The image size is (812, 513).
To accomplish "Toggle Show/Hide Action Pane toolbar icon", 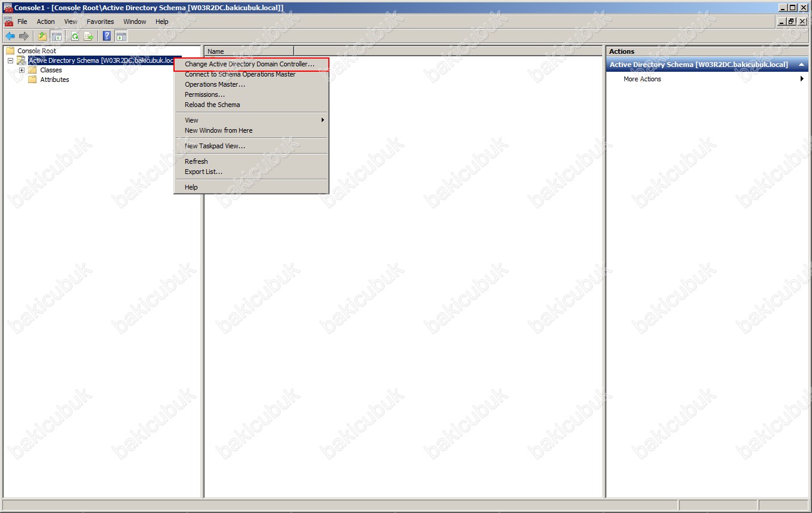I will (121, 36).
